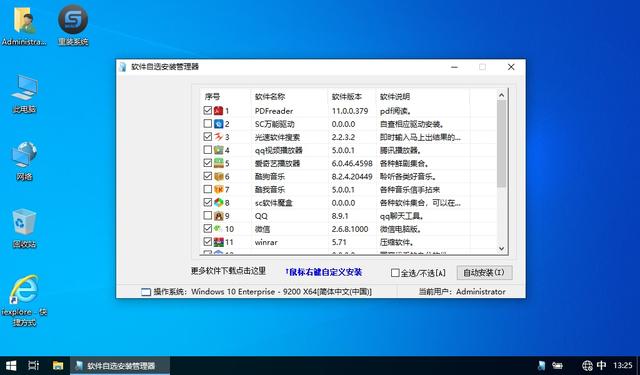
Task: Select the winrar name text
Action: click(266, 242)
